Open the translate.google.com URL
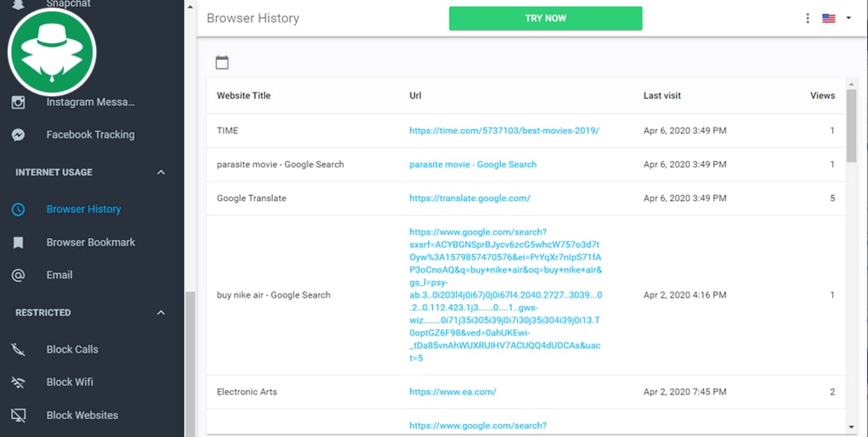 tap(469, 198)
